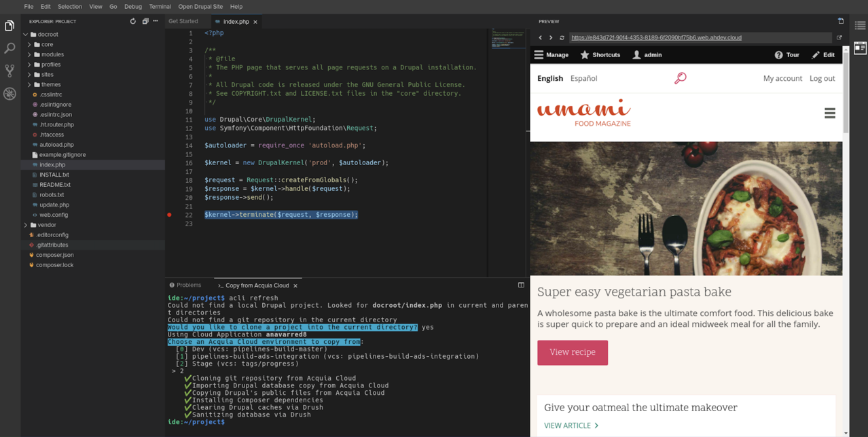Click the Umami Food Magazine logo
The height and width of the screenshot is (437, 868).
584,113
